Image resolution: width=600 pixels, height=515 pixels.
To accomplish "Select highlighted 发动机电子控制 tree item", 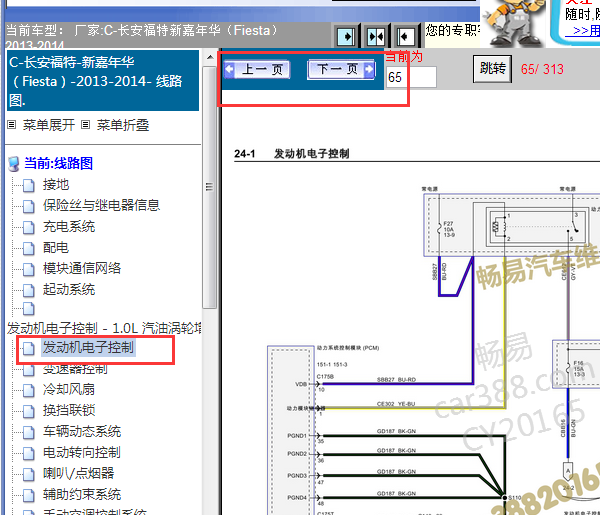I will click(x=88, y=347).
